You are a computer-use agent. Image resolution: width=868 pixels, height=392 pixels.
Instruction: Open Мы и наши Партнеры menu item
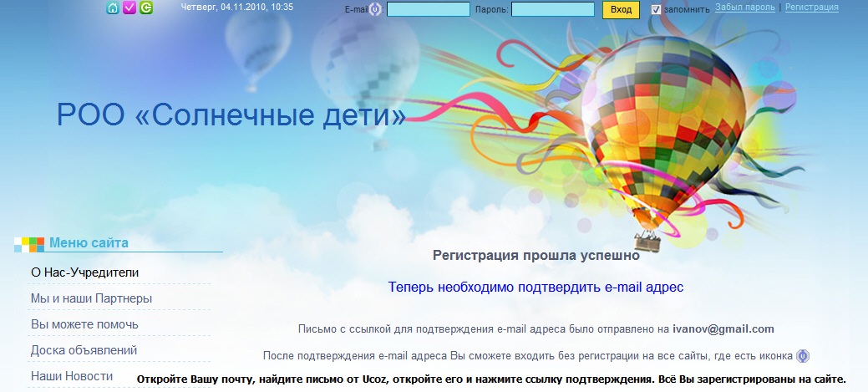[x=91, y=298]
